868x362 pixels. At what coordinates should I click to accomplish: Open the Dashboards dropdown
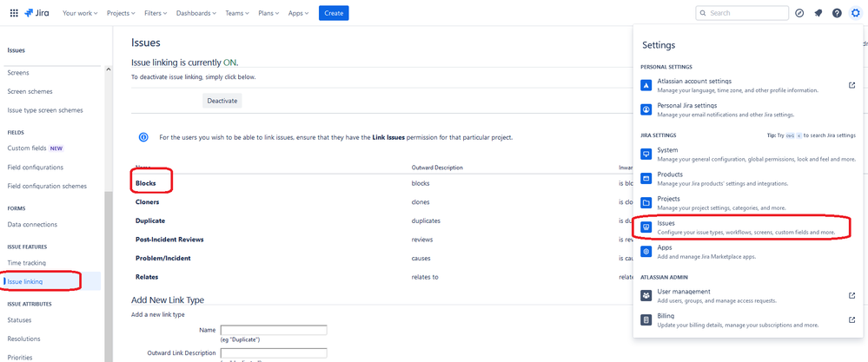pyautogui.click(x=196, y=13)
